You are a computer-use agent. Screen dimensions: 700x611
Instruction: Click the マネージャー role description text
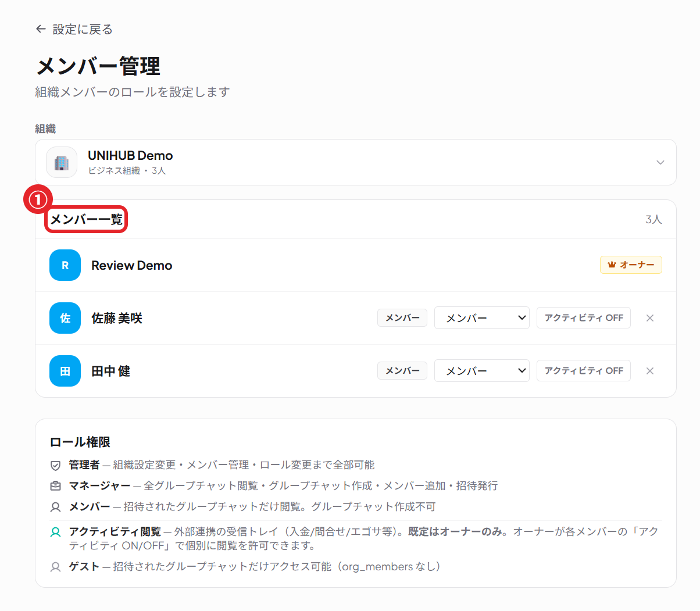pos(283,486)
